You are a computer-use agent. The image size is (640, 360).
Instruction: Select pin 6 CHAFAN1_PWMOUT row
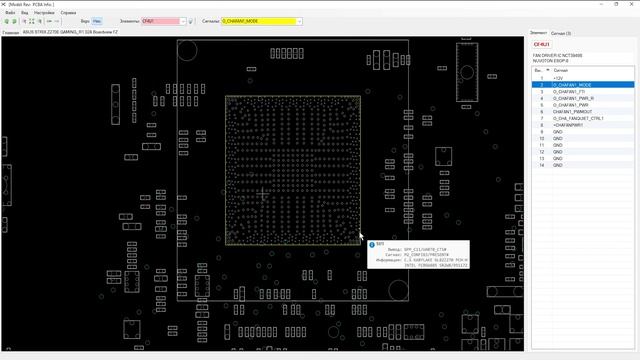(583, 111)
